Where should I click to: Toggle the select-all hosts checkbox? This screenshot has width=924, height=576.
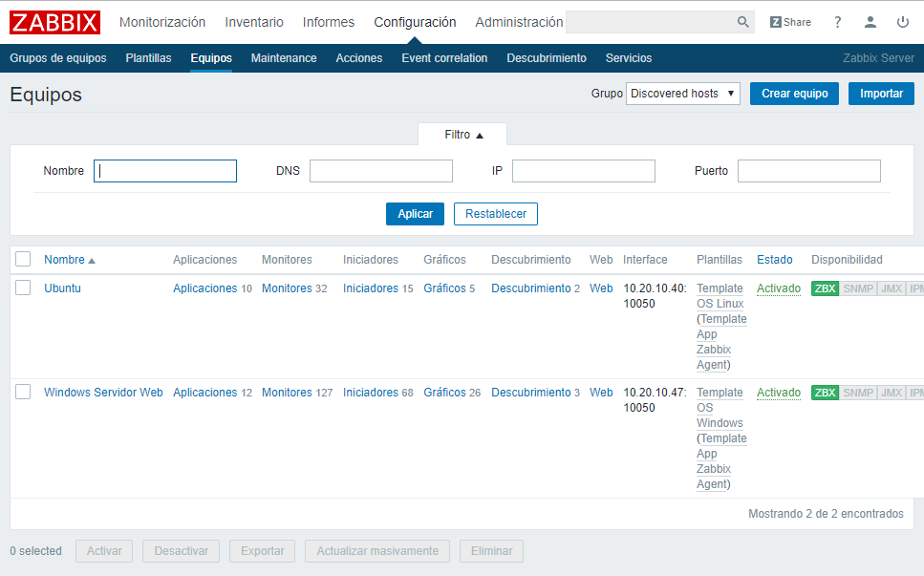click(x=23, y=259)
